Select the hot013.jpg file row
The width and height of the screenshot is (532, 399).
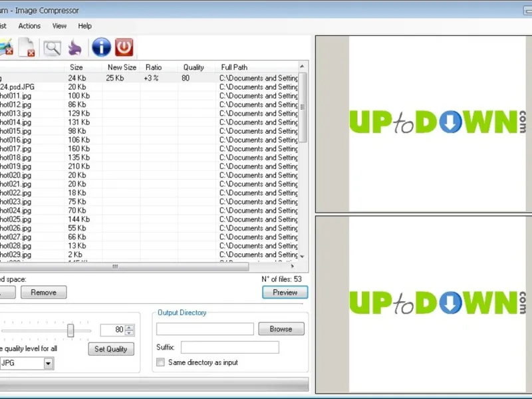click(x=149, y=113)
